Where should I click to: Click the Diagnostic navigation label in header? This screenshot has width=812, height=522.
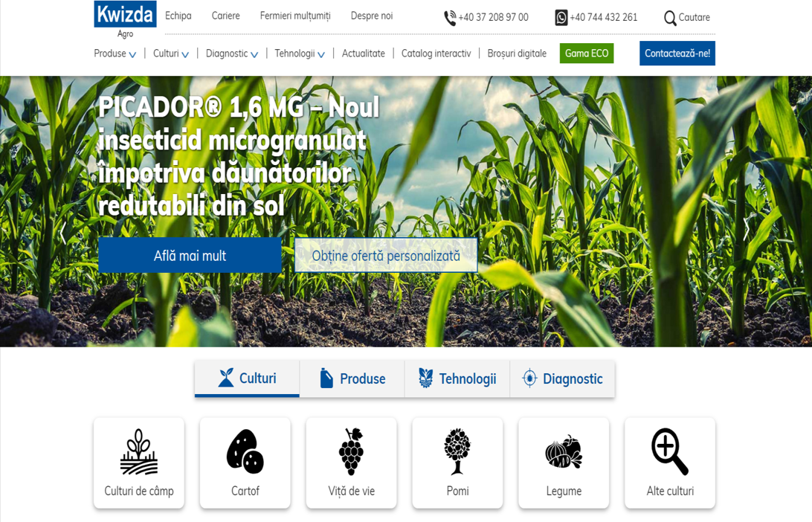tap(227, 54)
